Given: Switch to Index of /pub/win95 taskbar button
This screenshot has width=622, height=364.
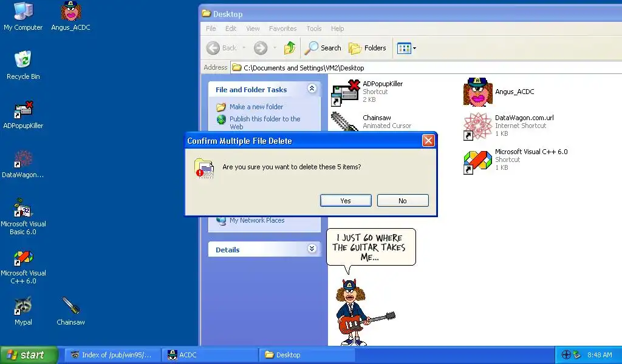Looking at the screenshot, I should click(112, 355).
